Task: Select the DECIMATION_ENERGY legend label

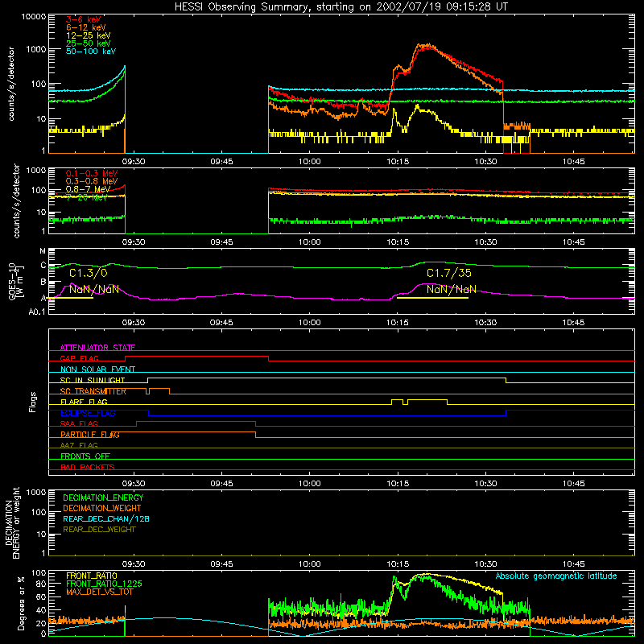Action: pos(103,497)
